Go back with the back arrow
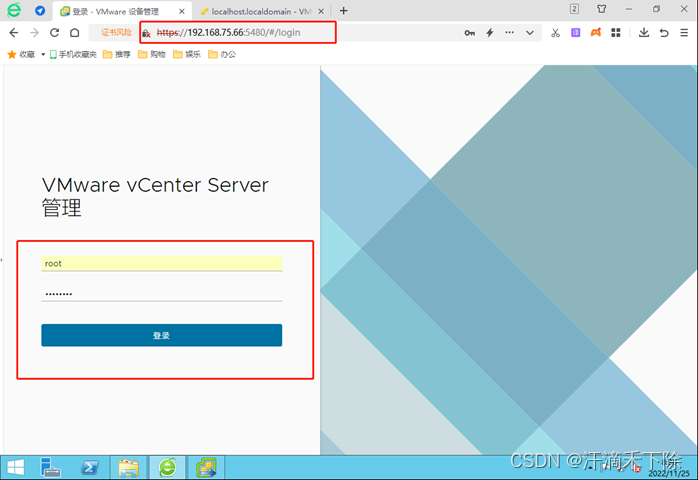This screenshot has width=698, height=480. click(x=14, y=33)
